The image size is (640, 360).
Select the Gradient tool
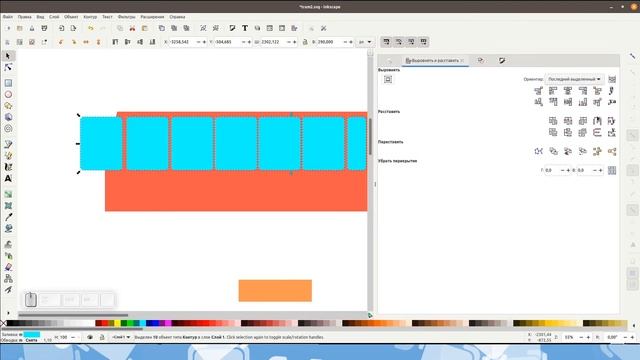[8, 194]
